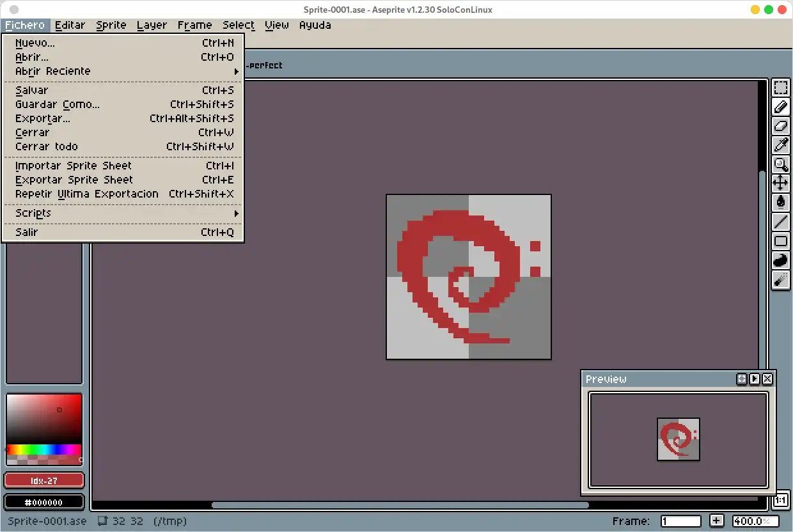Image resolution: width=793 pixels, height=532 pixels.
Task: Click the macOS yellow minimize button
Action: click(x=755, y=10)
